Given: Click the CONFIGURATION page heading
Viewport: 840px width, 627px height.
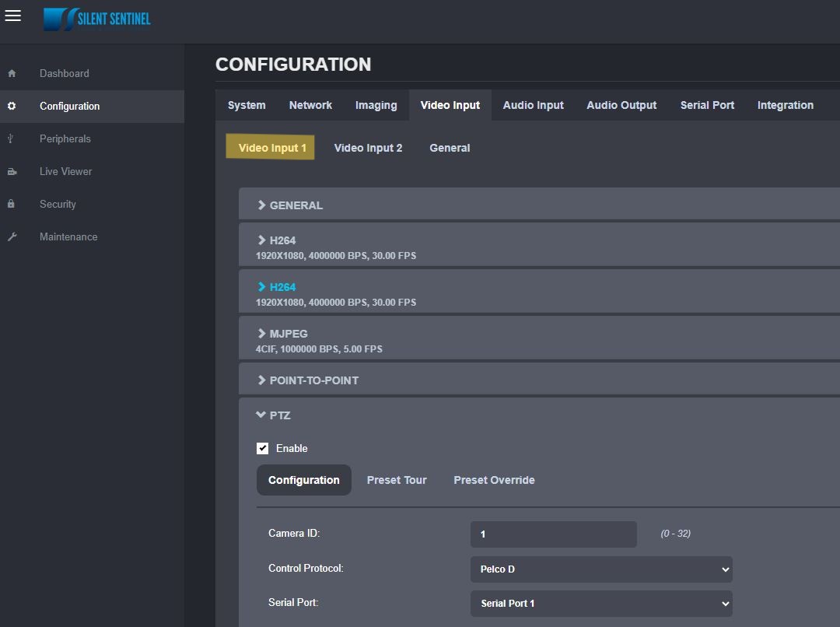Looking at the screenshot, I should (x=293, y=65).
